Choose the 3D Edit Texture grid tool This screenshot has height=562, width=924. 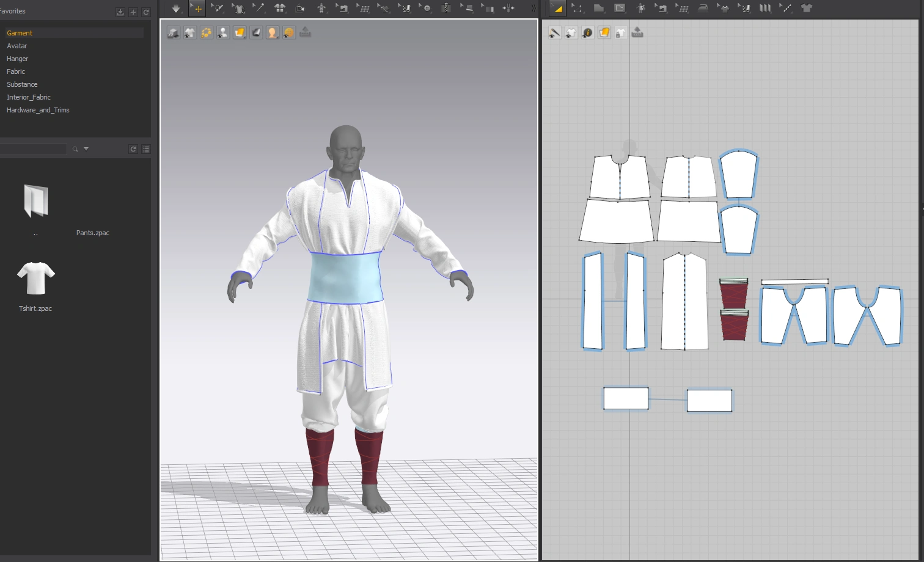click(364, 9)
